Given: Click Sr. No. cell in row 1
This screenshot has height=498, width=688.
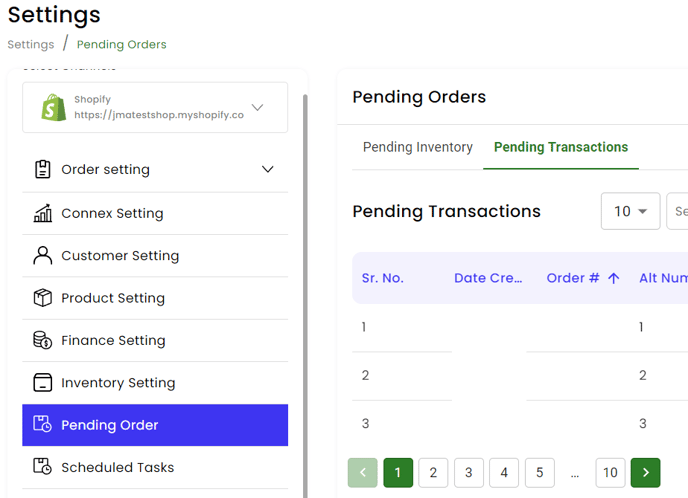Looking at the screenshot, I should tap(364, 327).
